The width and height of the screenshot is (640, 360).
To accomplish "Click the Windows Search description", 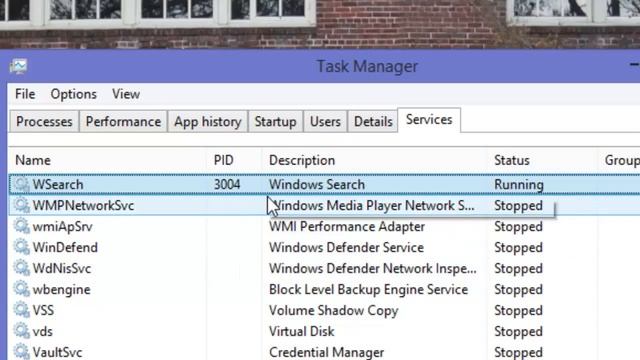I will pos(317,184).
